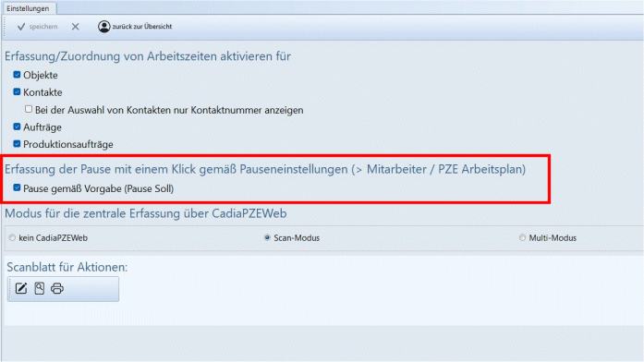
Task: Toggle the Produktionsaufträge checkbox
Action: 17,144
